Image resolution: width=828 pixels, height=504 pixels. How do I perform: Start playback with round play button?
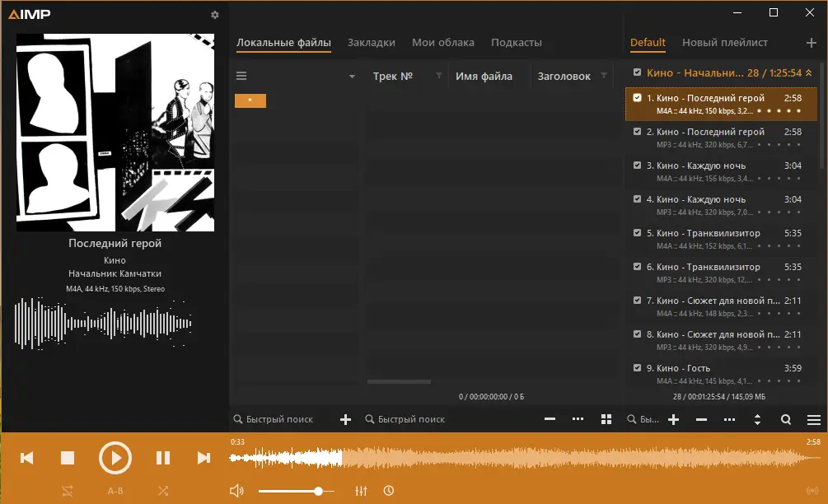115,458
